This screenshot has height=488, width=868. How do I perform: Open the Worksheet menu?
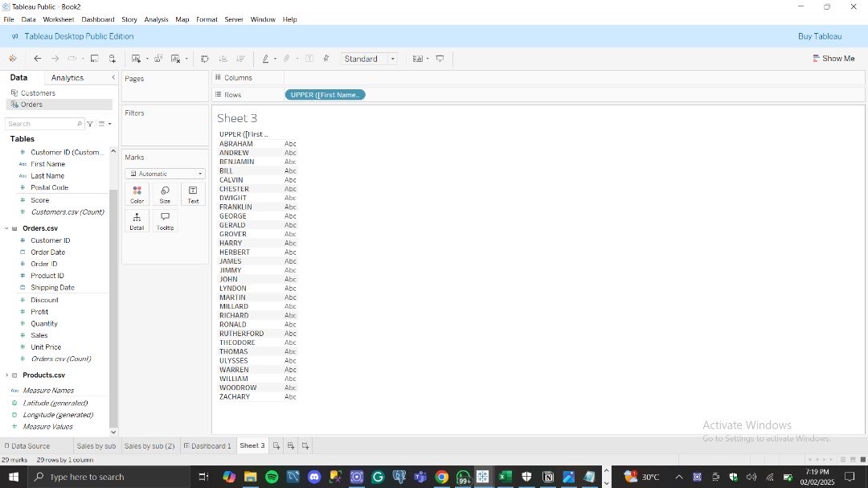click(x=58, y=19)
